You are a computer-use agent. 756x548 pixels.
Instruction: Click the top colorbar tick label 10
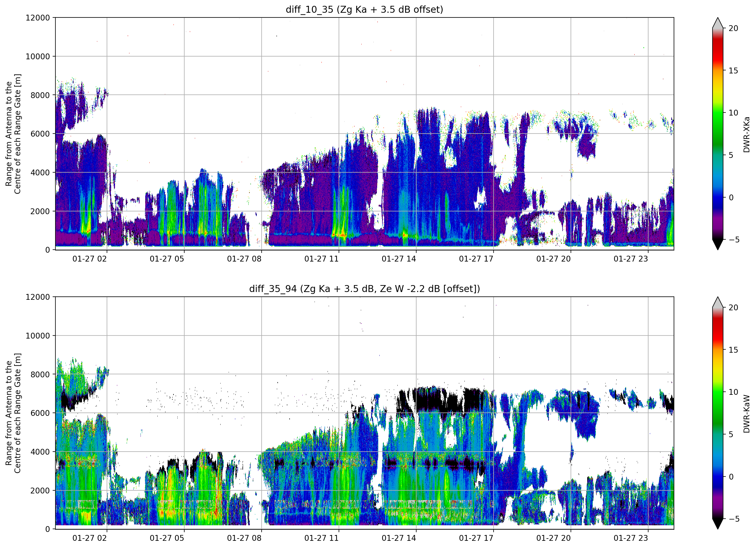pos(733,113)
